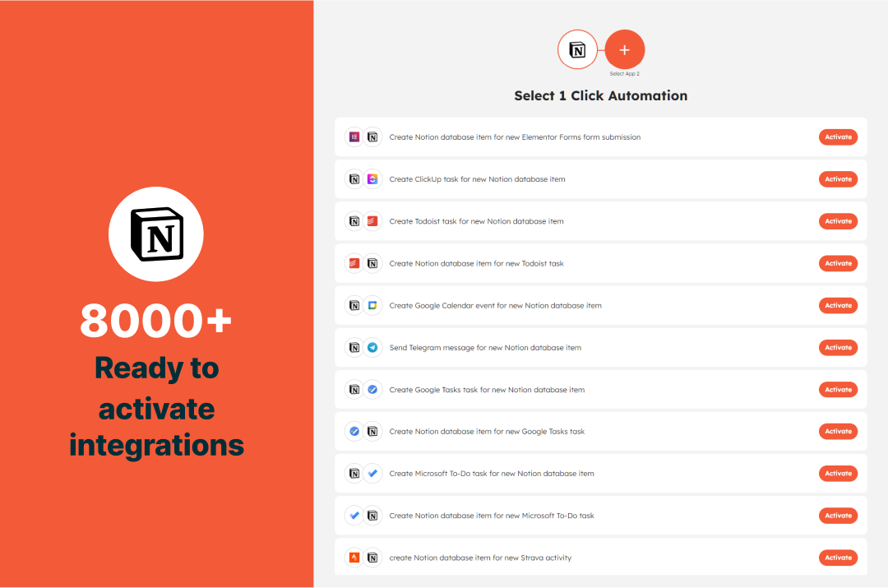
Task: Click Notion icon in Google Calendar row
Action: tap(354, 305)
